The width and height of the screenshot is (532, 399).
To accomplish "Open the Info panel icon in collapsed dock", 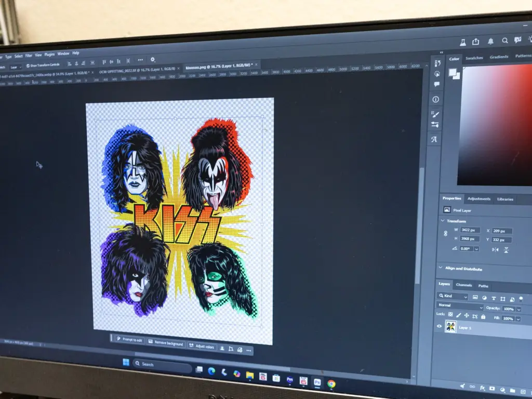I will point(436,99).
